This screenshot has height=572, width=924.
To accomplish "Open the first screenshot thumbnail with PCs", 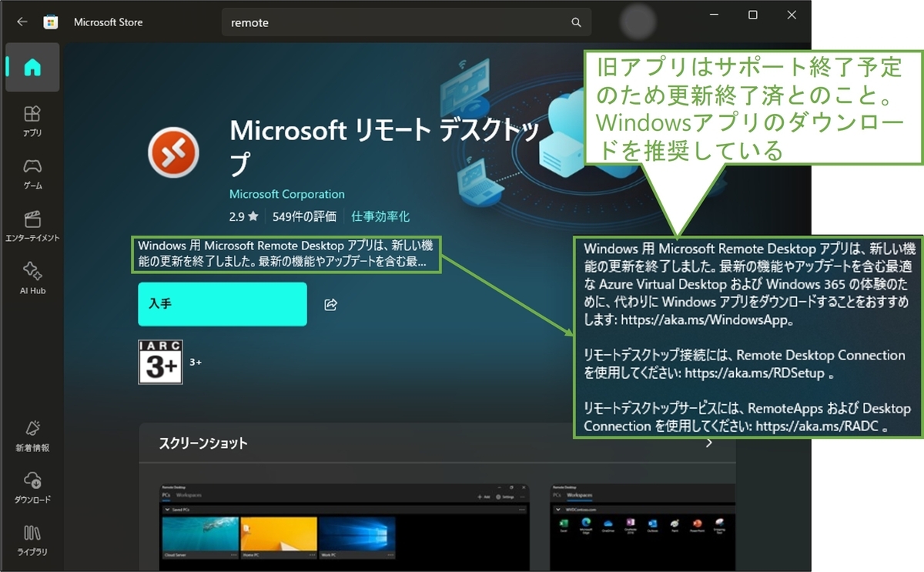I will [x=344, y=527].
